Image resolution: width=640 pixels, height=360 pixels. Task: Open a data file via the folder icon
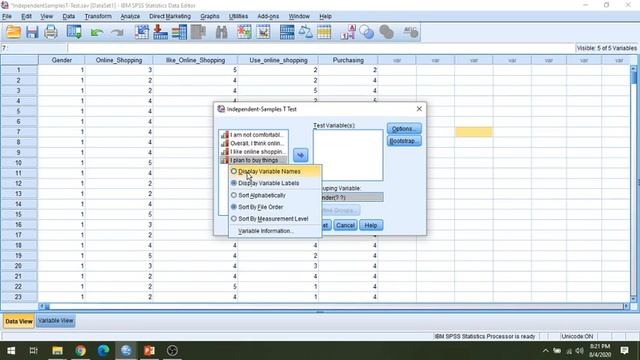(x=13, y=32)
